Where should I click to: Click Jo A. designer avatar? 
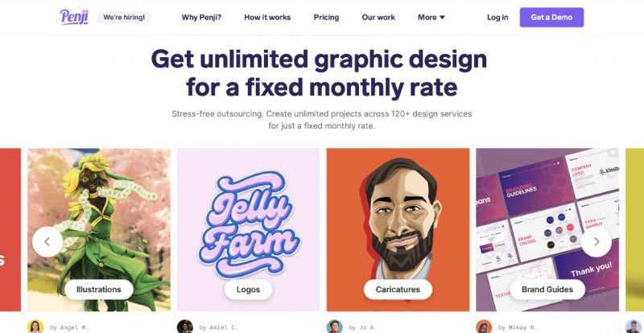pos(334,327)
